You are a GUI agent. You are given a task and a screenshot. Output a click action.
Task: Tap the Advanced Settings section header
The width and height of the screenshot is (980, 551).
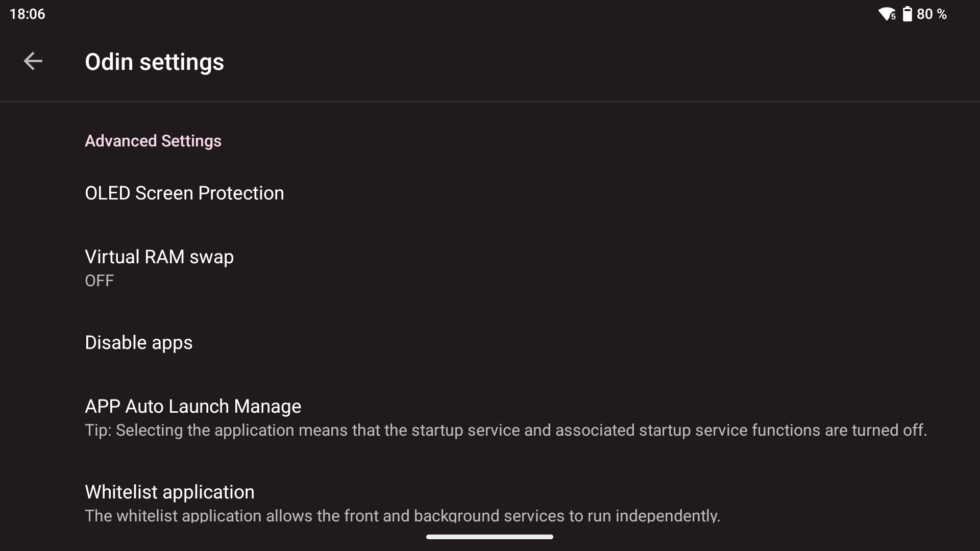coord(153,141)
